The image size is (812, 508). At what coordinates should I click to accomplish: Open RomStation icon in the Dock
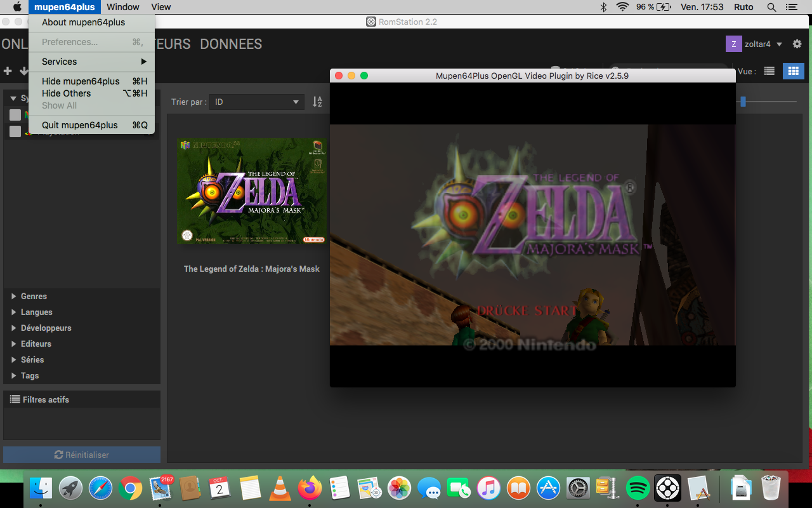click(x=668, y=488)
